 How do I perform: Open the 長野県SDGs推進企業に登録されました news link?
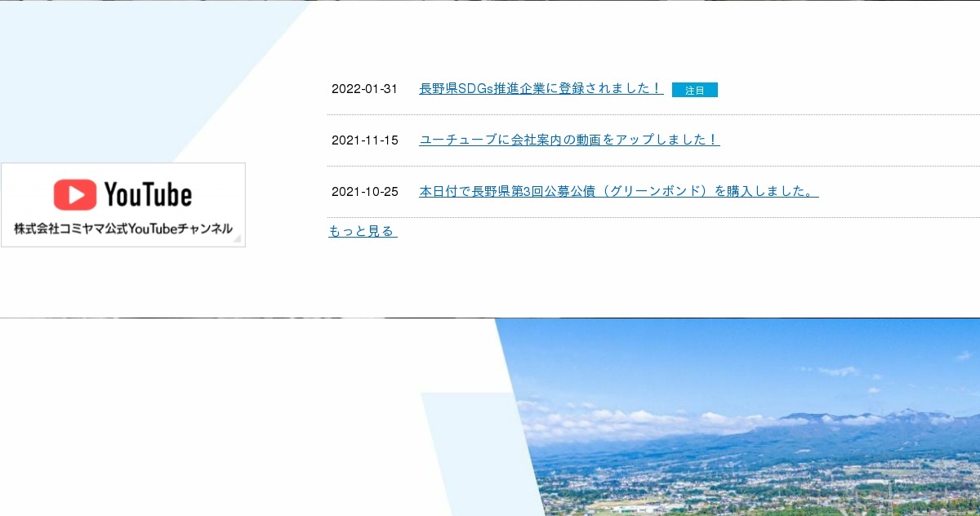coord(541,88)
